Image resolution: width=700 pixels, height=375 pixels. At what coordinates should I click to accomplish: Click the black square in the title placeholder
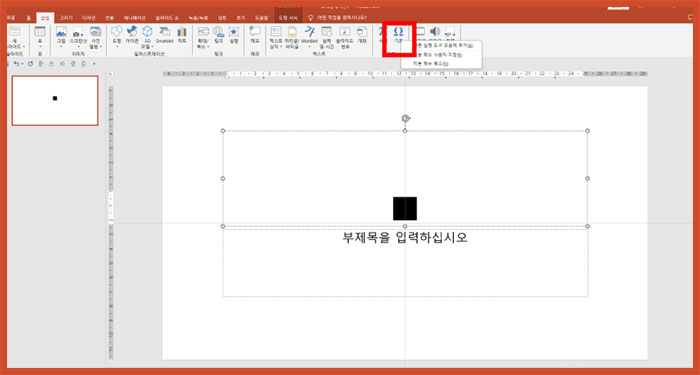pyautogui.click(x=405, y=208)
